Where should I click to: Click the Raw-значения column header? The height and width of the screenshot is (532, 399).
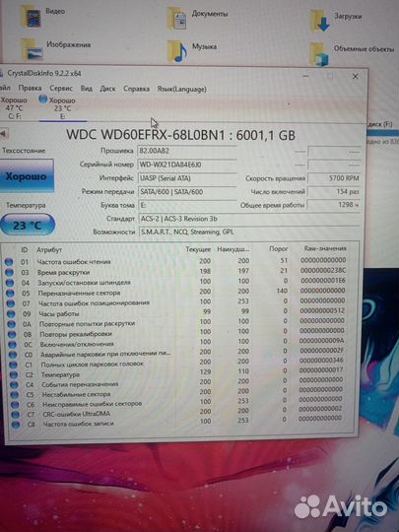(x=325, y=248)
